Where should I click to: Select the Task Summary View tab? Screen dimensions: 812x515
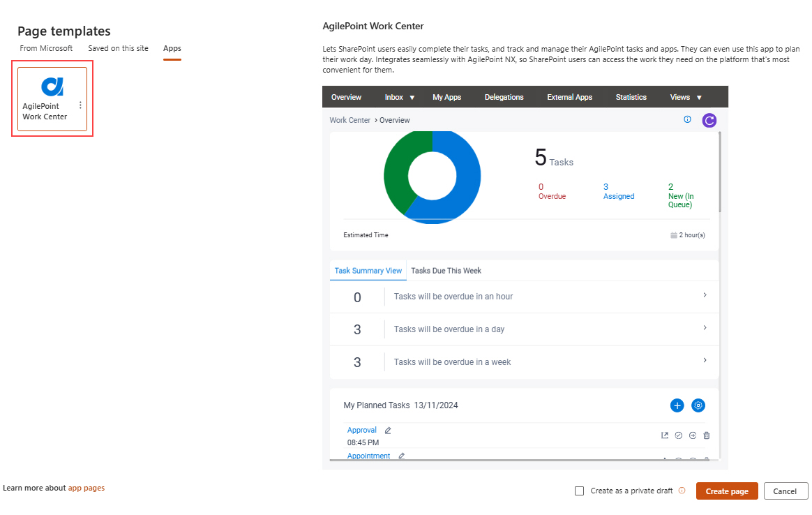(x=368, y=271)
